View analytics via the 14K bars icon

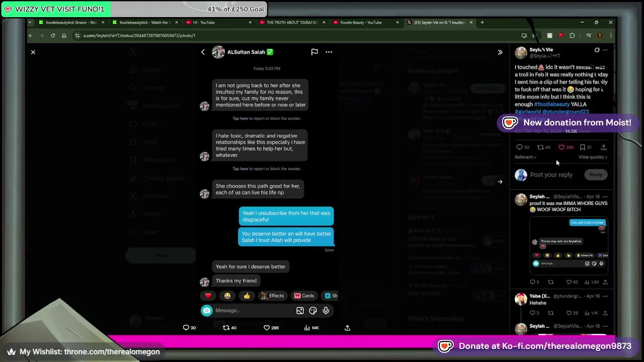tap(311, 328)
